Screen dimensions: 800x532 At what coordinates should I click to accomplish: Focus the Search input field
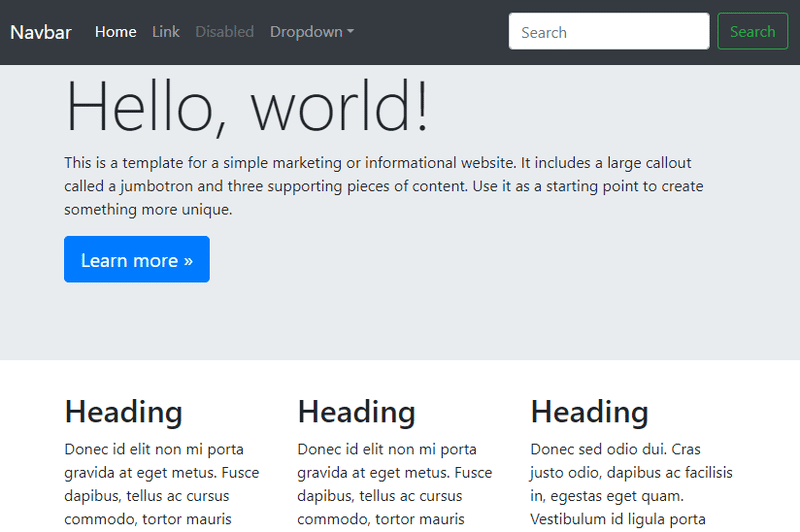pos(609,32)
